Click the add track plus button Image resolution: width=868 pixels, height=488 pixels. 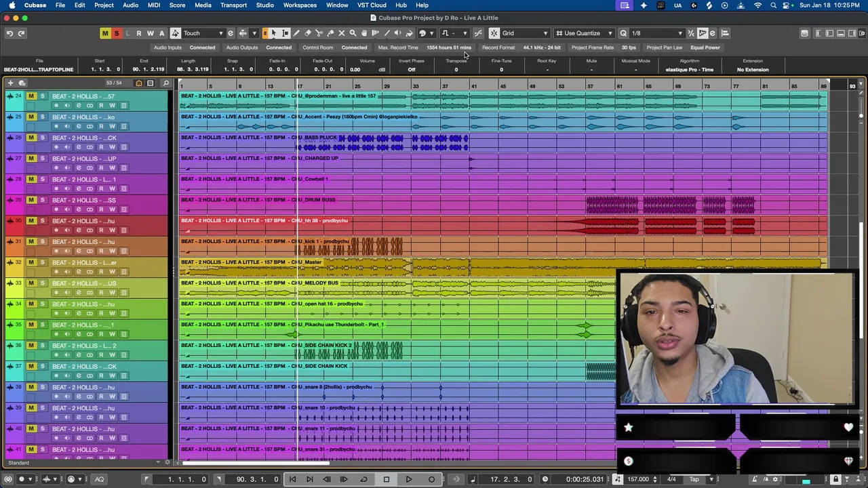[9, 83]
